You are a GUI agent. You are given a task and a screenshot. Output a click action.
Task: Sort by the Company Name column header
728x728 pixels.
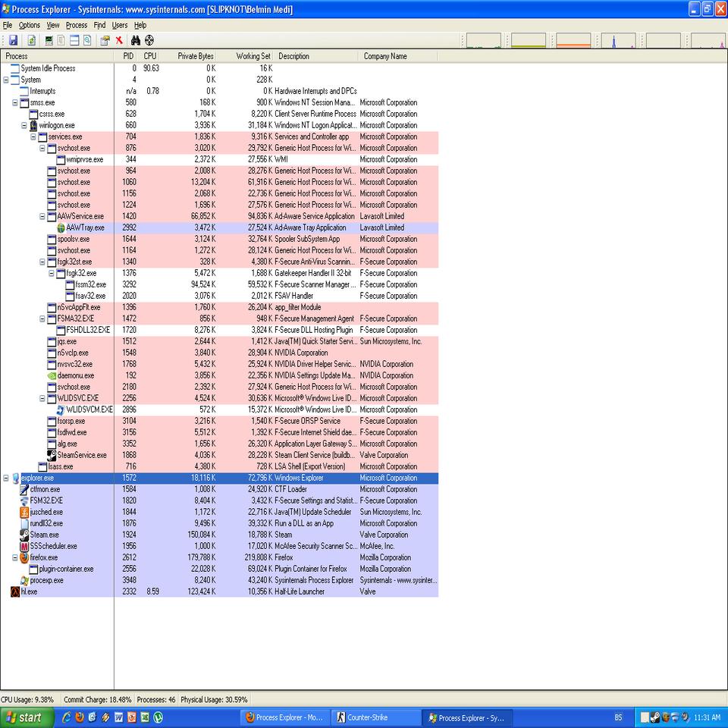(x=398, y=56)
